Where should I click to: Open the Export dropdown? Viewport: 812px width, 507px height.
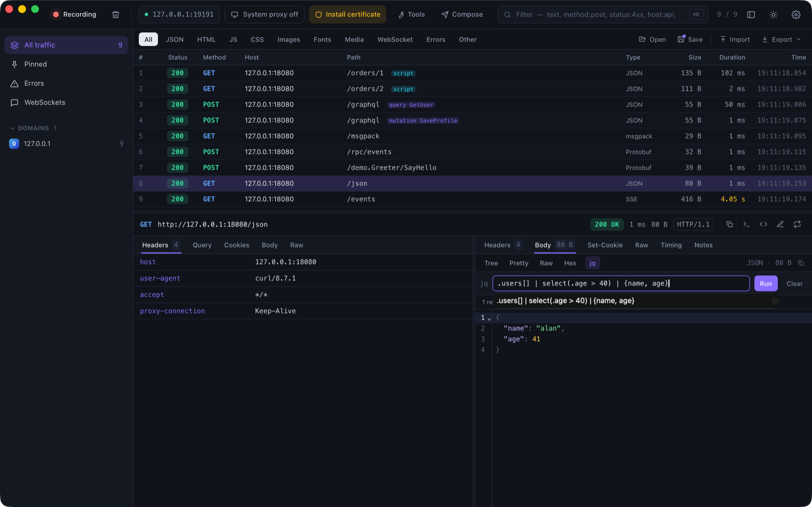tap(781, 40)
